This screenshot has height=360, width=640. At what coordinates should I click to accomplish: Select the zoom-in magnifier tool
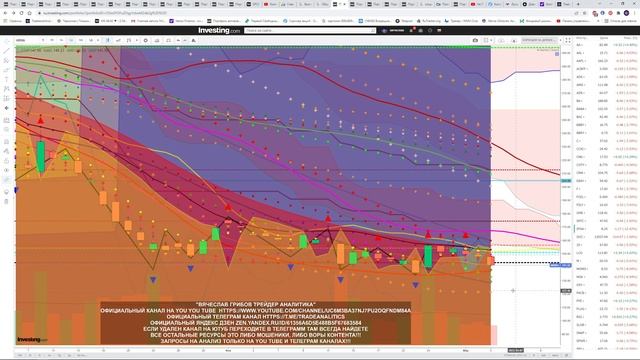[x=7, y=130]
